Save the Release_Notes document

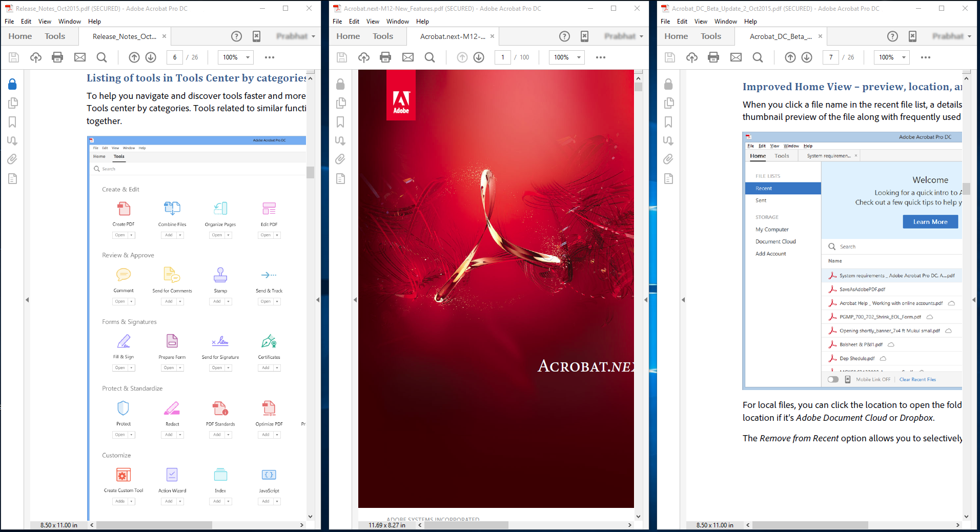click(14, 57)
